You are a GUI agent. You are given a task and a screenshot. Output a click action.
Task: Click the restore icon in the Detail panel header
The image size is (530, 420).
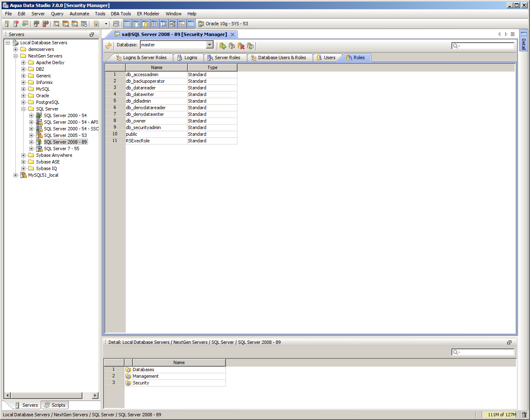(509, 342)
